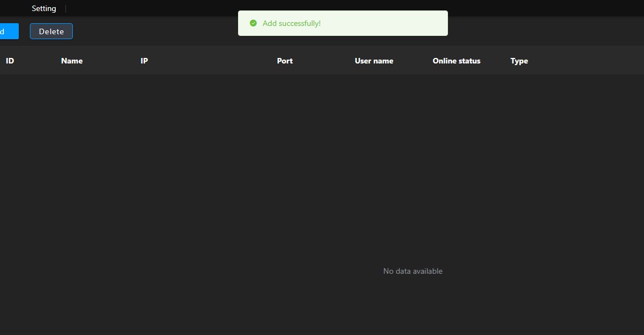Sort by the Online status column
Viewport: 644px width, 335px height.
(x=456, y=61)
